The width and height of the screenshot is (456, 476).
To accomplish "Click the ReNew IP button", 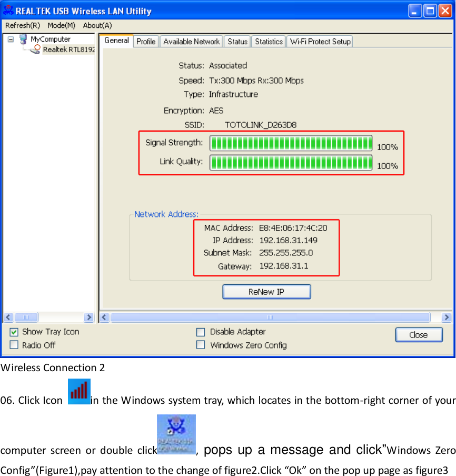I will click(266, 292).
